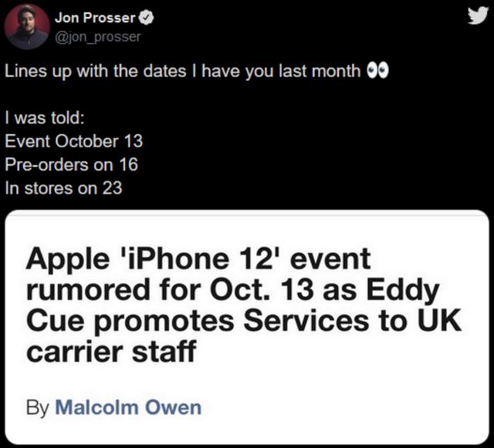Click the Twitter bird logo
This screenshot has height=448, width=494.
(x=478, y=15)
